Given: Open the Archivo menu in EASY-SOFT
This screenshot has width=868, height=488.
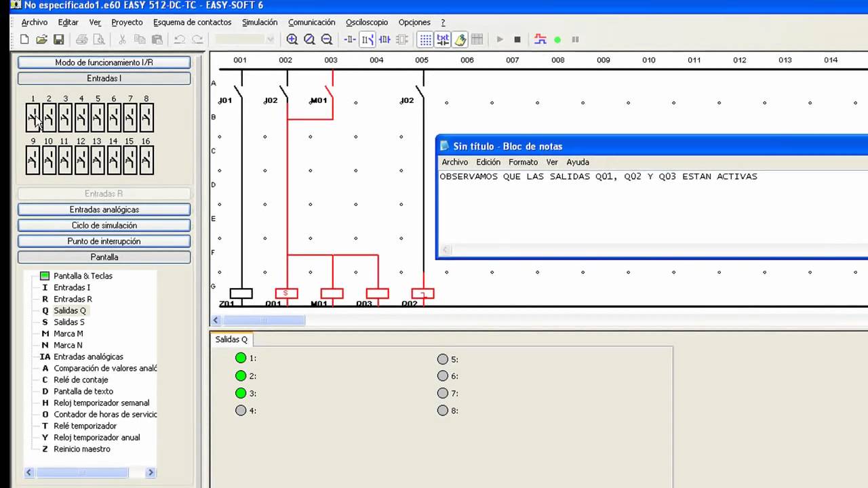Looking at the screenshot, I should 35,22.
